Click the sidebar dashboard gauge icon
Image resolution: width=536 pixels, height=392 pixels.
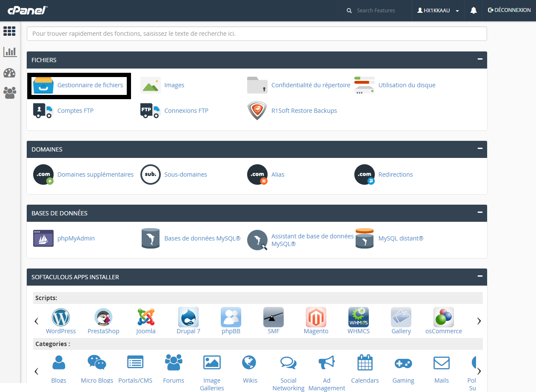[x=9, y=73]
